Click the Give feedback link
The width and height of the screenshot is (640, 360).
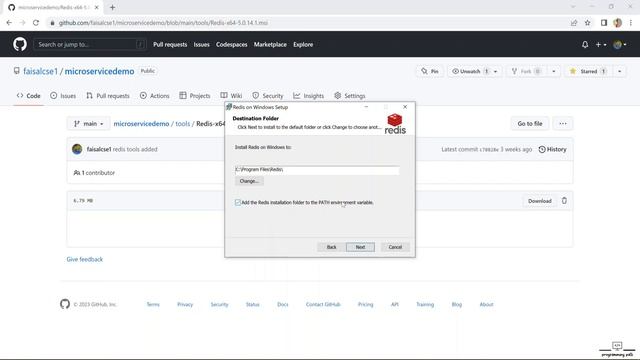click(x=84, y=259)
